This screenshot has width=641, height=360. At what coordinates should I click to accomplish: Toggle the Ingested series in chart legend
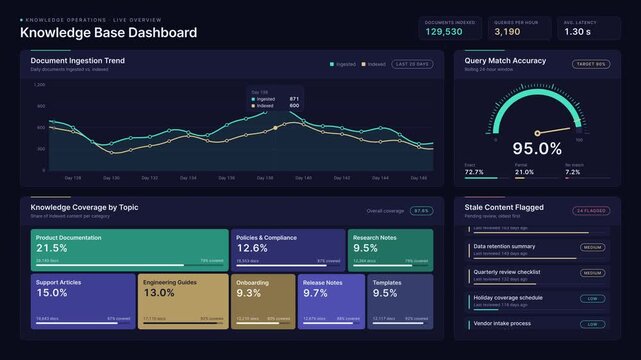click(x=343, y=64)
